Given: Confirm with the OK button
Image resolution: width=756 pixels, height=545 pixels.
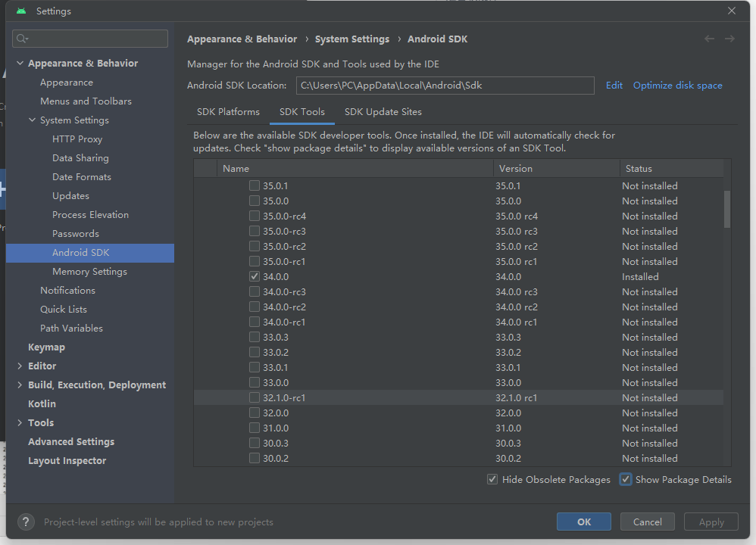Looking at the screenshot, I should point(584,522).
